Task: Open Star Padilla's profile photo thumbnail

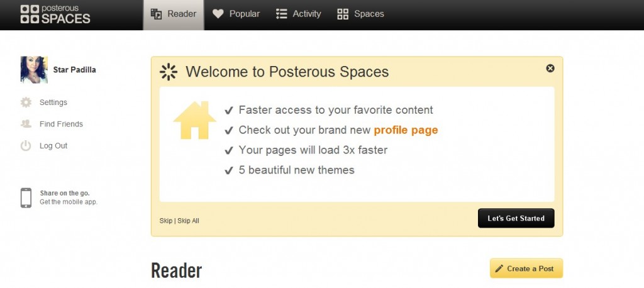Action: (x=34, y=69)
